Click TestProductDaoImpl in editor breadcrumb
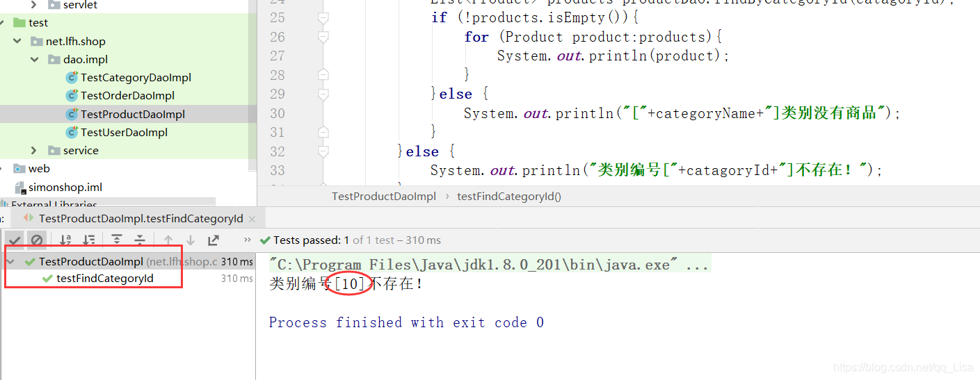This screenshot has width=980, height=380. 384,196
